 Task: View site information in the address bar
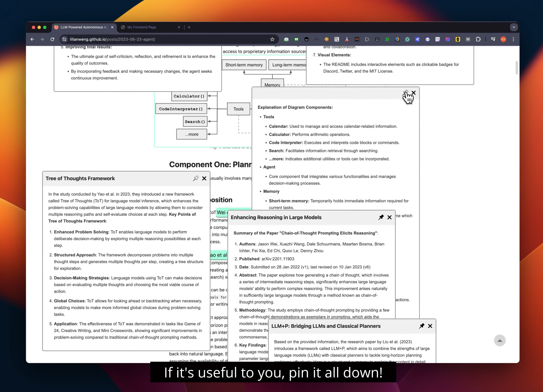point(64,39)
